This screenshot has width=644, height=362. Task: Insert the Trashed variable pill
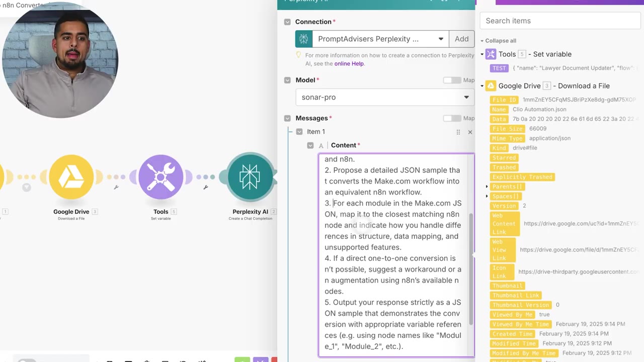(x=504, y=167)
